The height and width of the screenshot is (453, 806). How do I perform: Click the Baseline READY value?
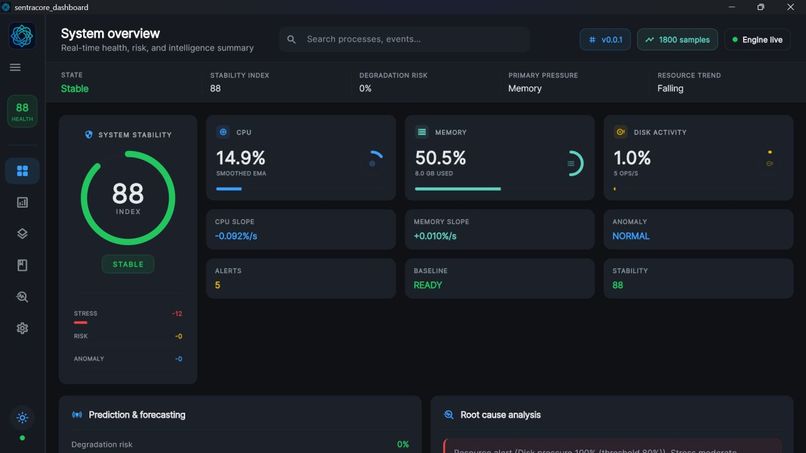coord(428,285)
